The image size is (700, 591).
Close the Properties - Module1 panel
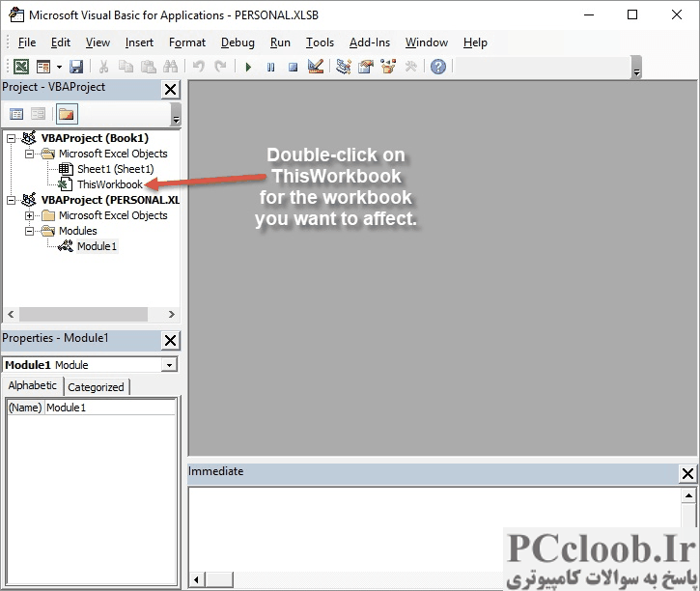tap(170, 341)
